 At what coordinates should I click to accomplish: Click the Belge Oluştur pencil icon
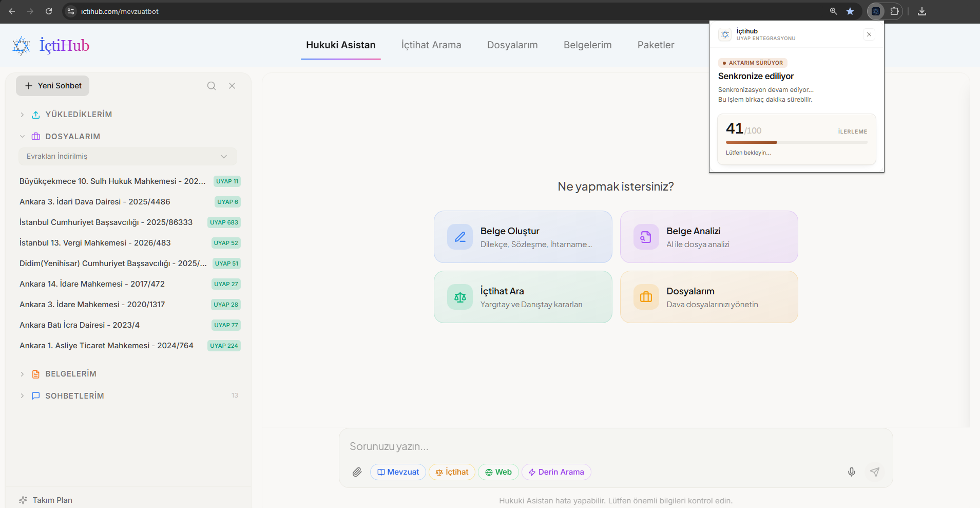(x=460, y=237)
